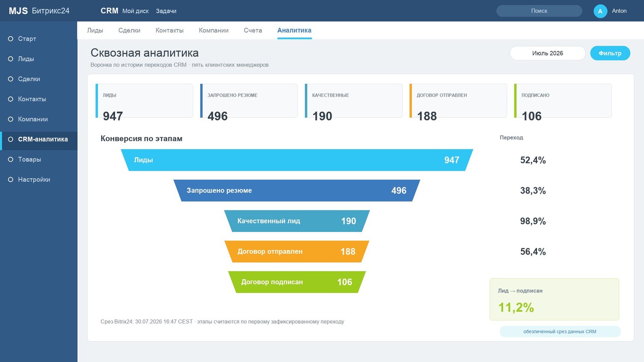Click the обезличенный срез данных CRM badge
644x362 pixels.
pyautogui.click(x=560, y=332)
